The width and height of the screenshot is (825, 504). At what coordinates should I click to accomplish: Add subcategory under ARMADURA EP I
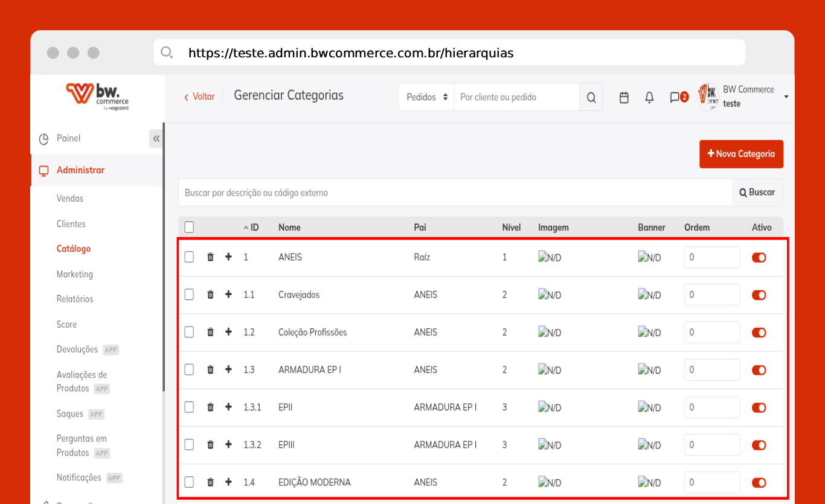point(228,369)
